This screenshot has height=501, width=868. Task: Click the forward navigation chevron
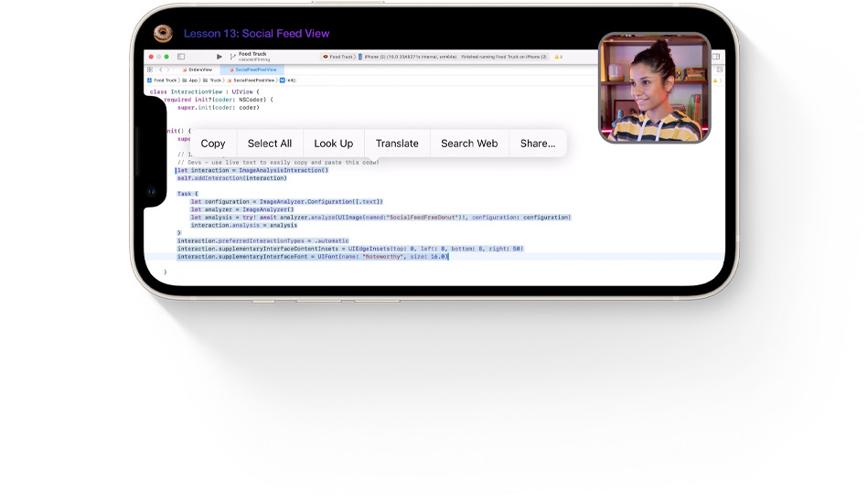(169, 69)
